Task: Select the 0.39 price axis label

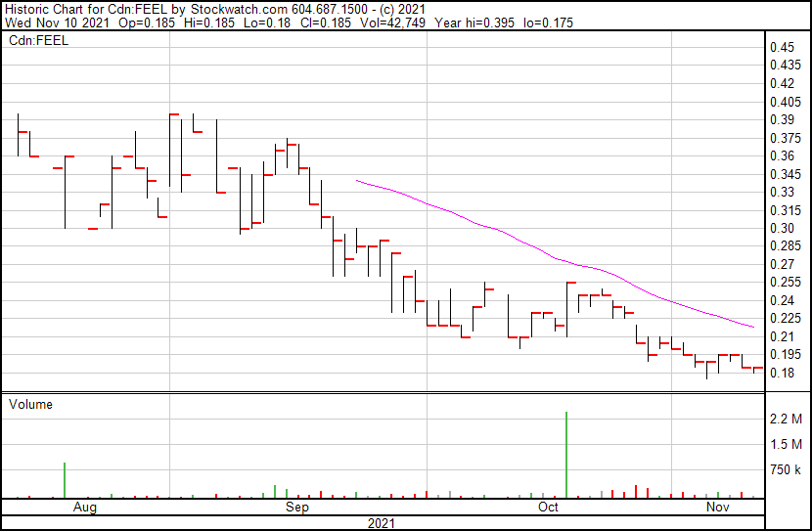Action: (x=782, y=119)
